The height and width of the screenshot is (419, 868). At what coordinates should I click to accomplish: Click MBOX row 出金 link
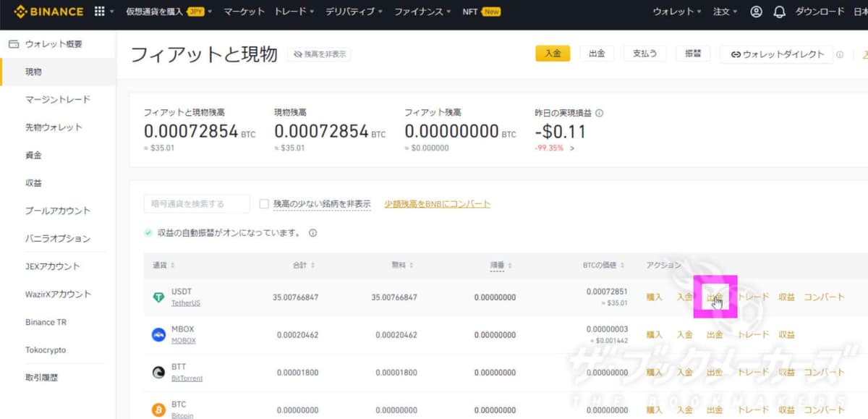pos(715,334)
